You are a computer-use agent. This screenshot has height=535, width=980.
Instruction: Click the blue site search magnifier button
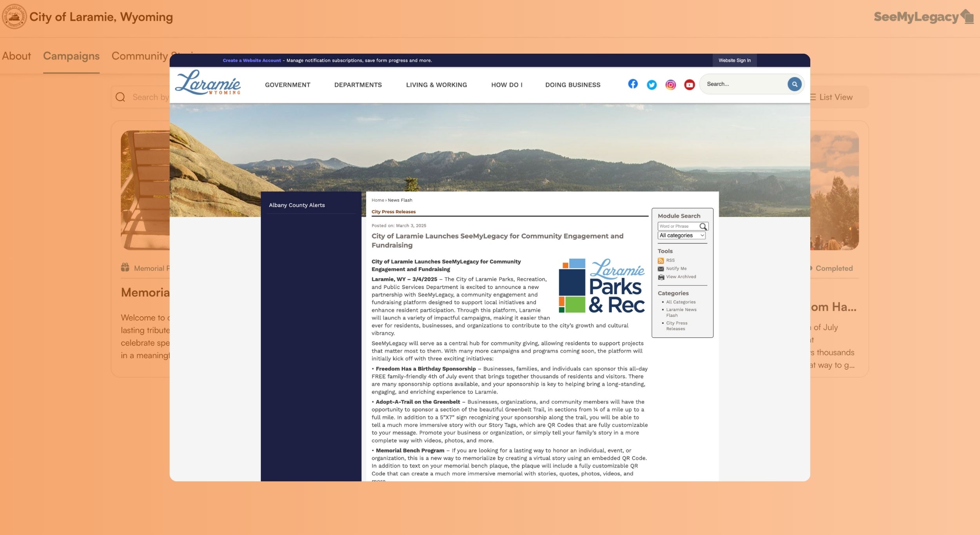click(x=794, y=84)
